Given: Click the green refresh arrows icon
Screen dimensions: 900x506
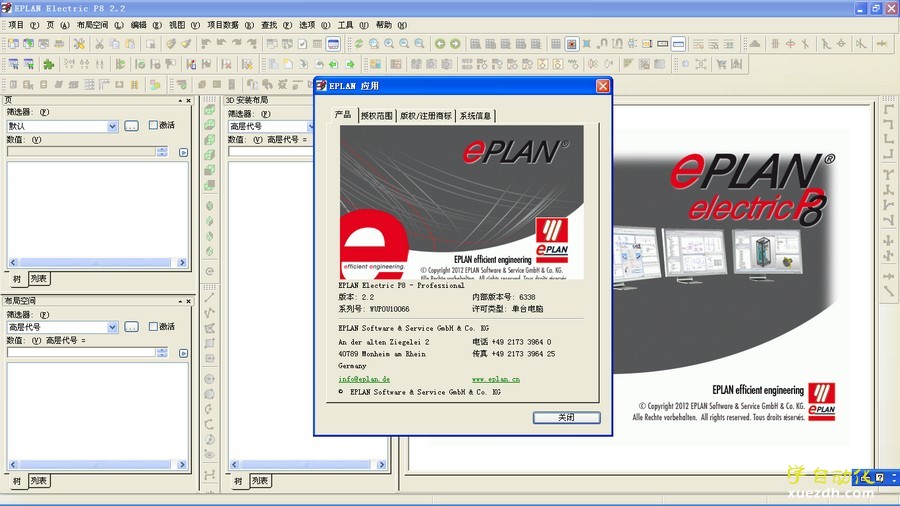Looking at the screenshot, I should [x=359, y=44].
